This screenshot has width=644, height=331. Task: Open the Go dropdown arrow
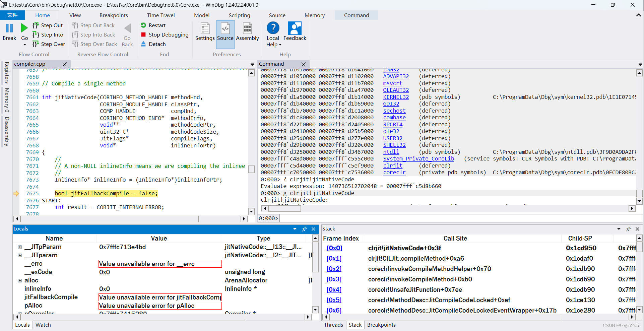tap(24, 45)
